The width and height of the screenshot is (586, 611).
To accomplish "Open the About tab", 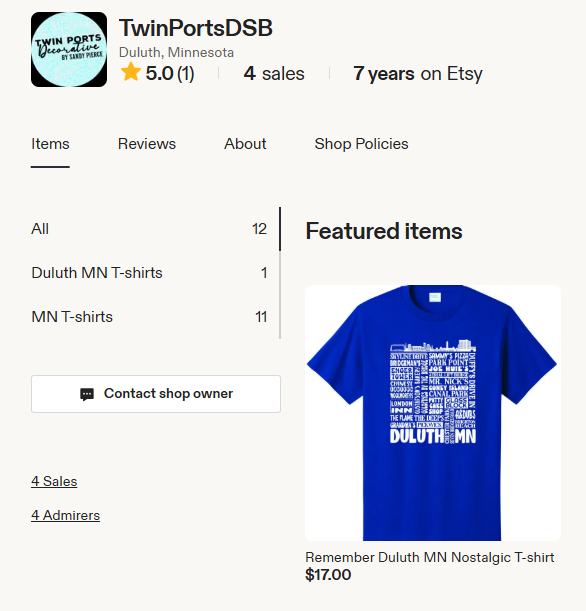I will [245, 144].
